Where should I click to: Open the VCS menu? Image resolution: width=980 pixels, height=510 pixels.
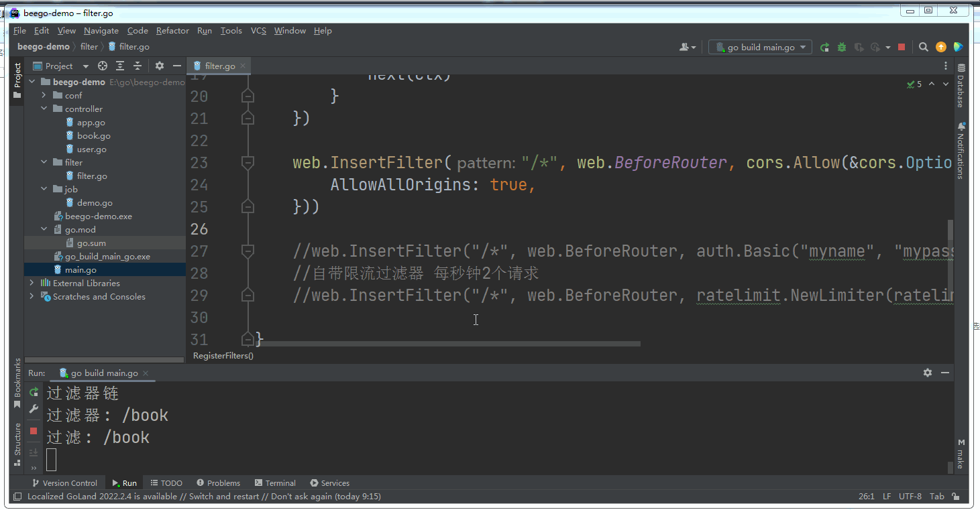coord(258,30)
